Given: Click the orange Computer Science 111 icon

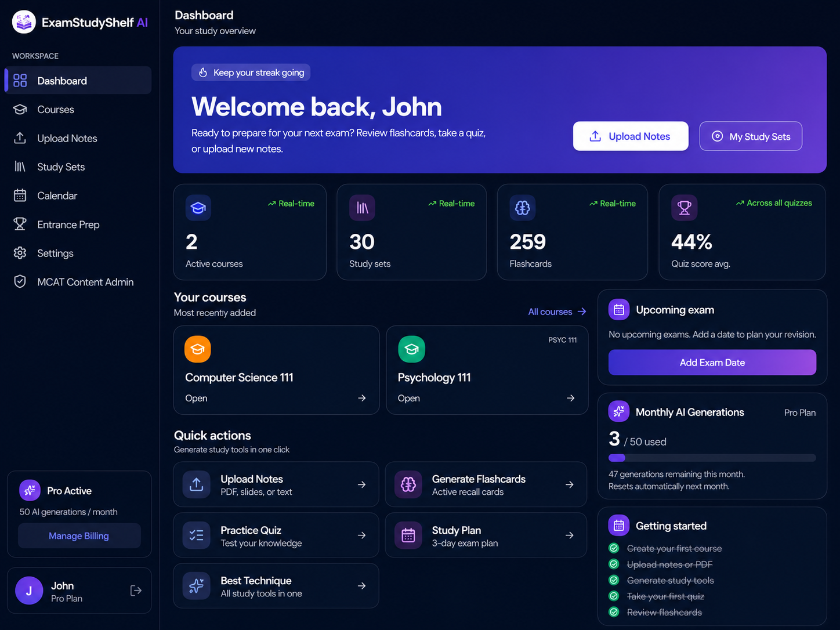Looking at the screenshot, I should click(x=198, y=349).
